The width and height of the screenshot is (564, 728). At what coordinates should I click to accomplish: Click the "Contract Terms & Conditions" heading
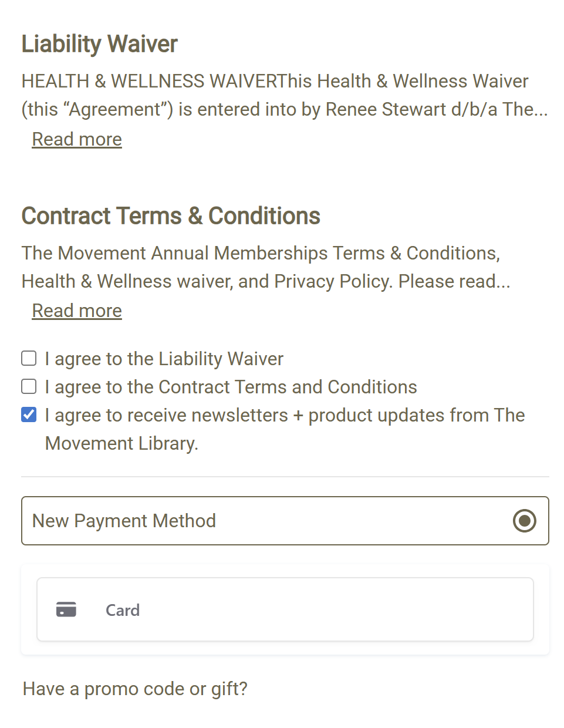(171, 216)
